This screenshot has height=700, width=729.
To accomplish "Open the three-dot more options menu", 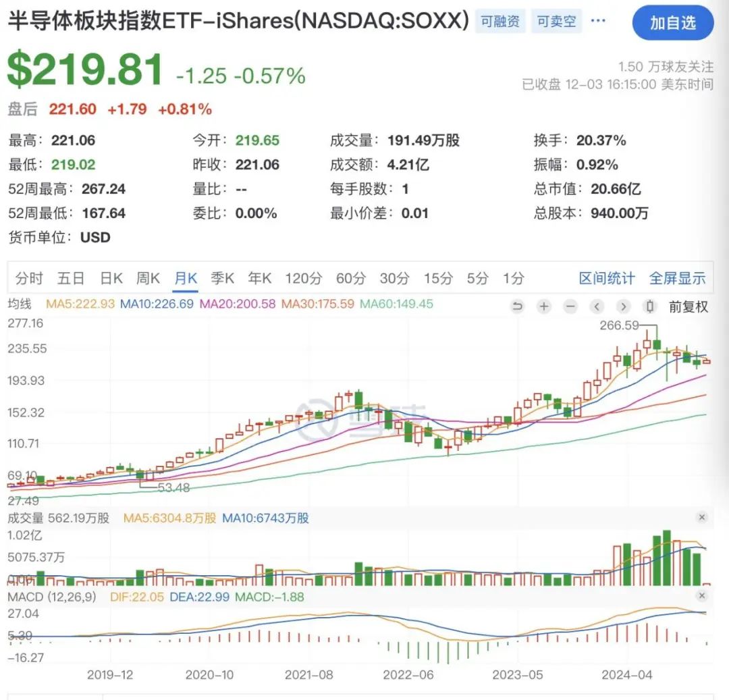I will 598,20.
